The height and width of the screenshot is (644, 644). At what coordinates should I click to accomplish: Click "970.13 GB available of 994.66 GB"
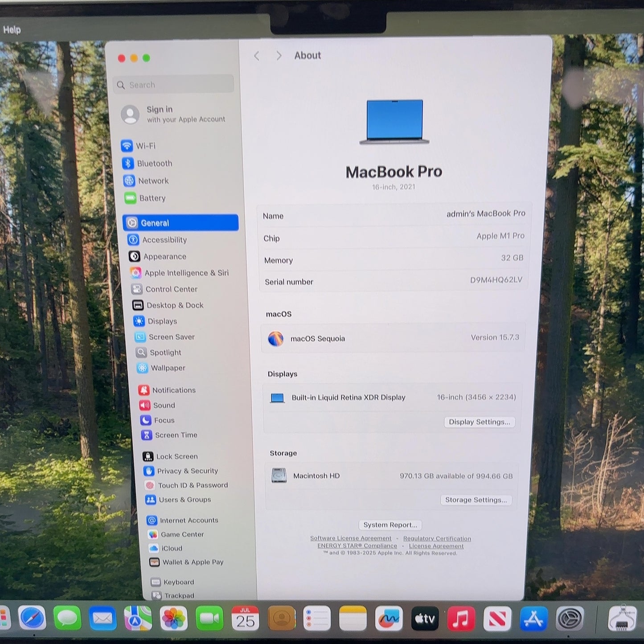point(456,476)
